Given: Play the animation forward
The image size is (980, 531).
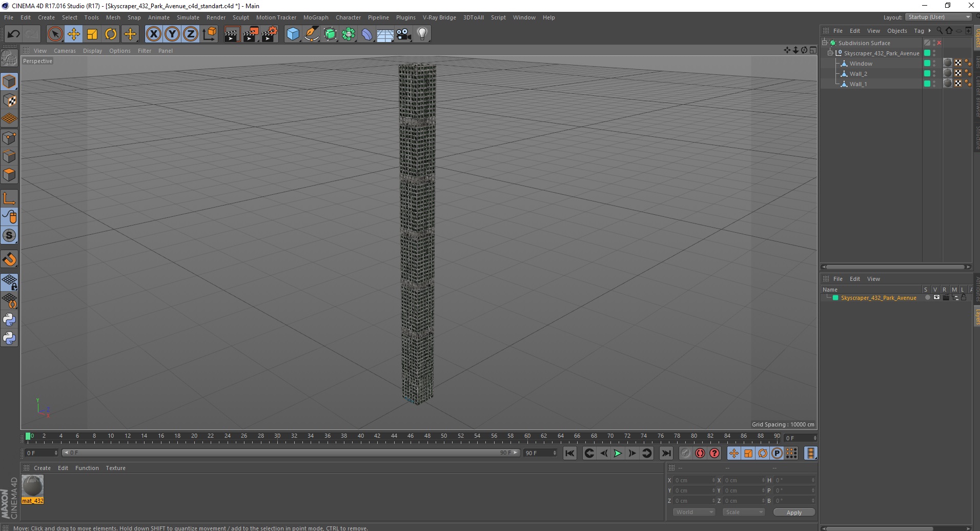Looking at the screenshot, I should 618,453.
